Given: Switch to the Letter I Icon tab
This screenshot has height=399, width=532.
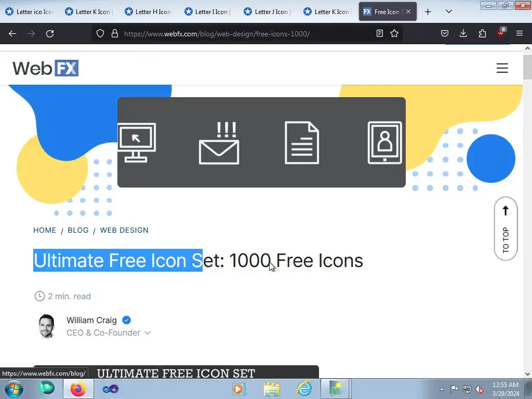Looking at the screenshot, I should click(x=208, y=11).
